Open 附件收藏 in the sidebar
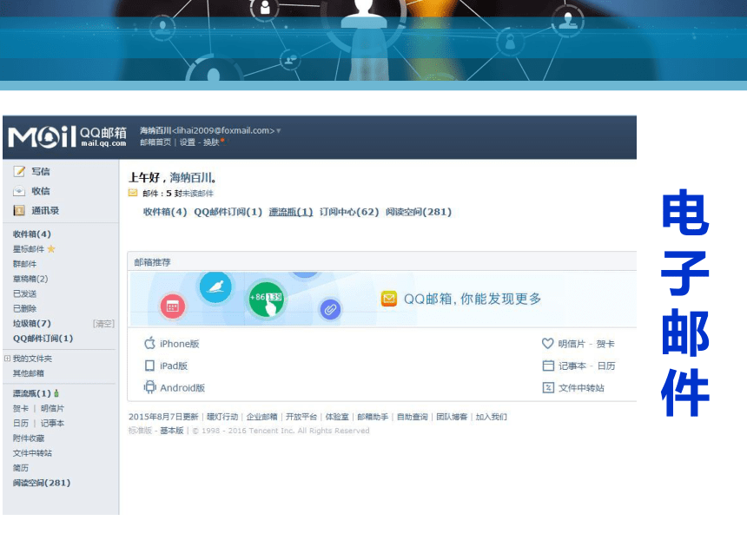The height and width of the screenshot is (560, 747). tap(29, 438)
